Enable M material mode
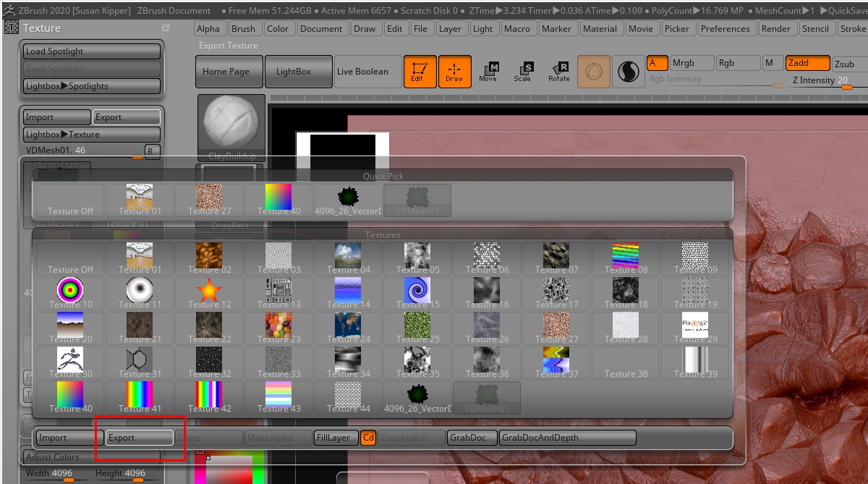The width and height of the screenshot is (868, 484). (773, 63)
